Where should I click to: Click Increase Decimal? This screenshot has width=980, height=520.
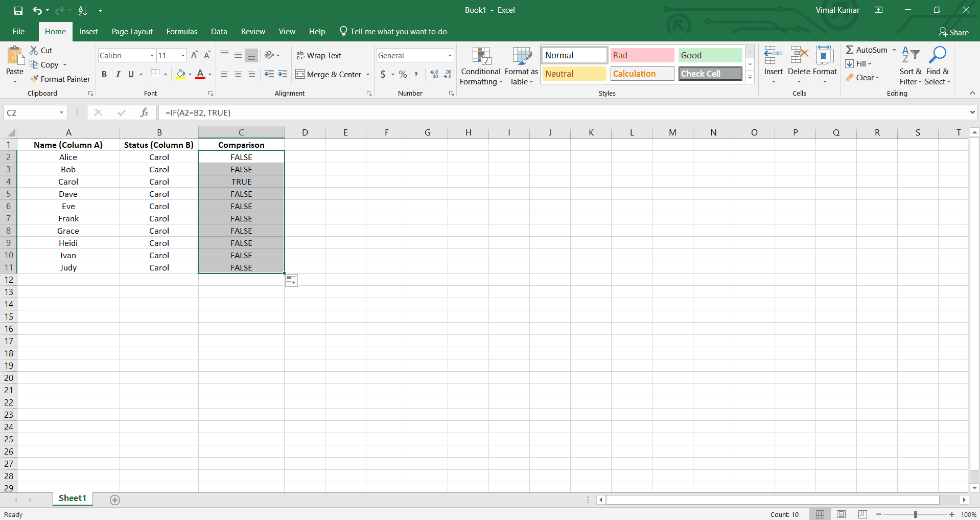coord(434,74)
